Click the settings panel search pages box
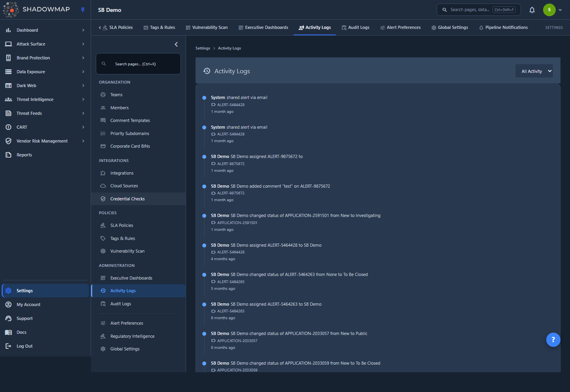570x392 pixels. 138,64
